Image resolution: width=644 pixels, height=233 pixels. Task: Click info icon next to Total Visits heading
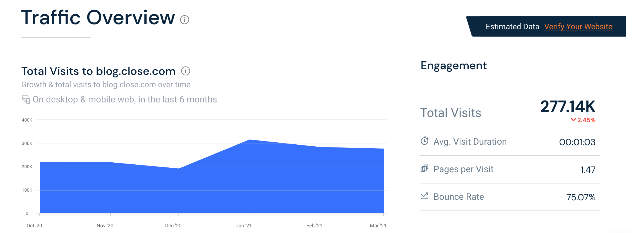[185, 71]
